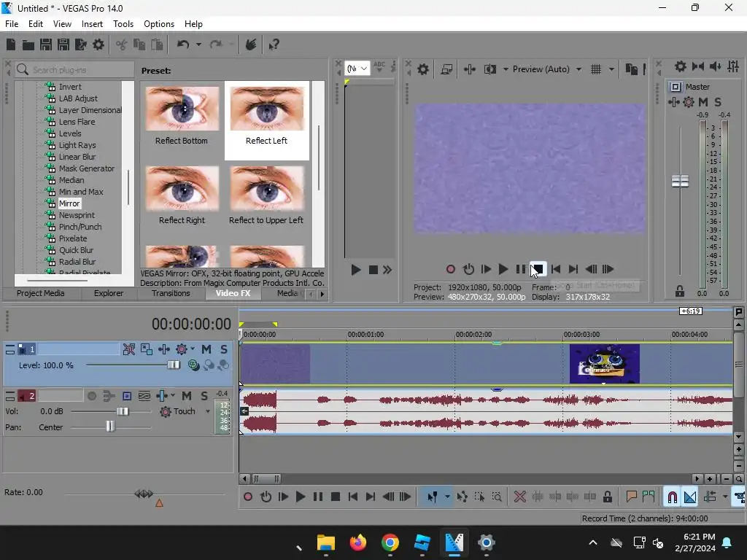The height and width of the screenshot is (560, 747).
Task: Toggle Arm for Record on track 2
Action: (92, 396)
